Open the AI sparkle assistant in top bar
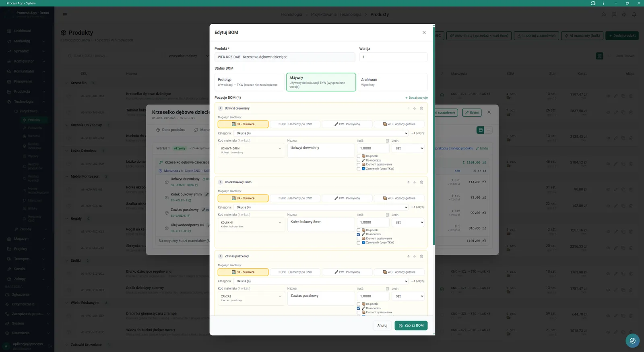This screenshot has width=644, height=352. (x=624, y=14)
